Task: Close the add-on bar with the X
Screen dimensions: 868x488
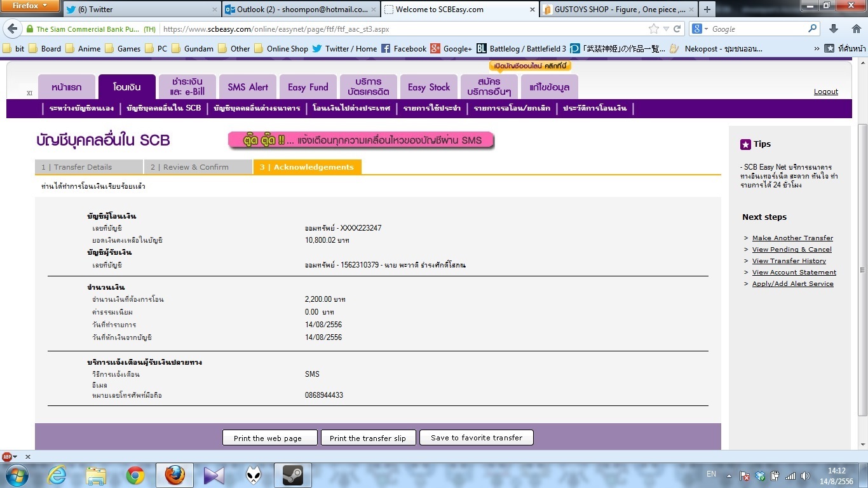Action: pyautogui.click(x=28, y=456)
